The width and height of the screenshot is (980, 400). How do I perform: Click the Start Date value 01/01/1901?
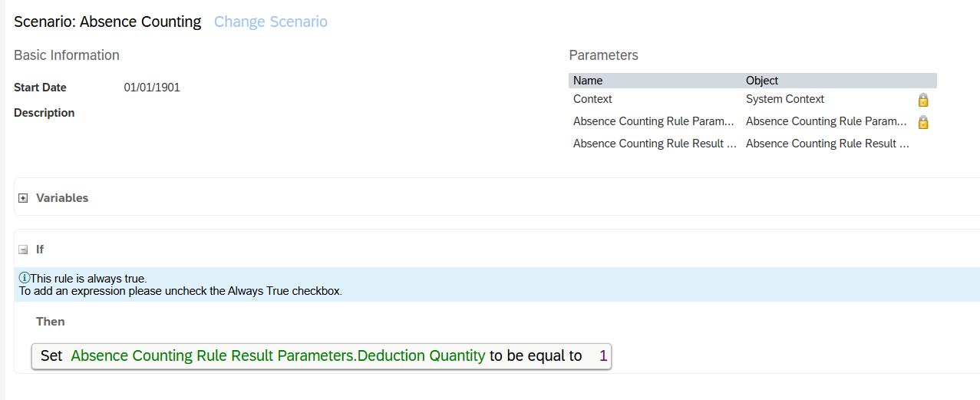(x=152, y=88)
